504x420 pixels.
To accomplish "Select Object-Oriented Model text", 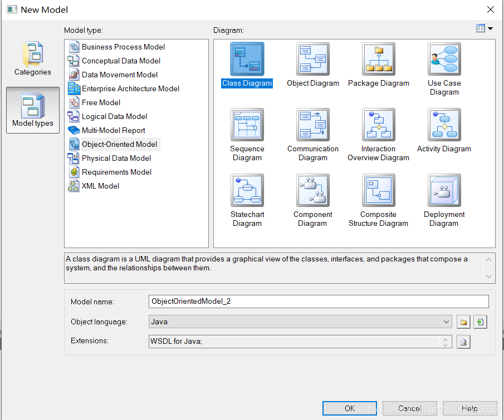I will tap(119, 144).
